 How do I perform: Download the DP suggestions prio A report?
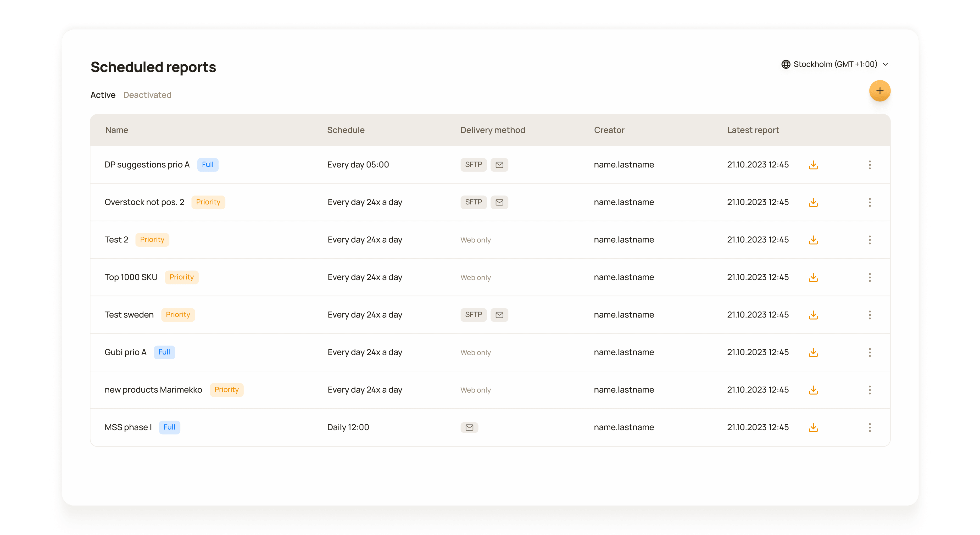(813, 165)
